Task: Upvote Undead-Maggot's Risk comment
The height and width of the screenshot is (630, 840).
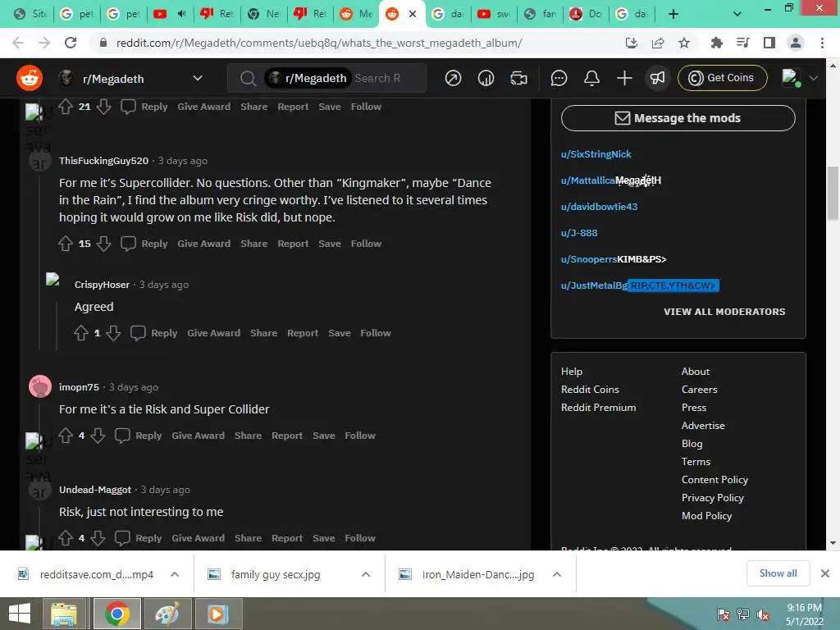Action: 66,538
